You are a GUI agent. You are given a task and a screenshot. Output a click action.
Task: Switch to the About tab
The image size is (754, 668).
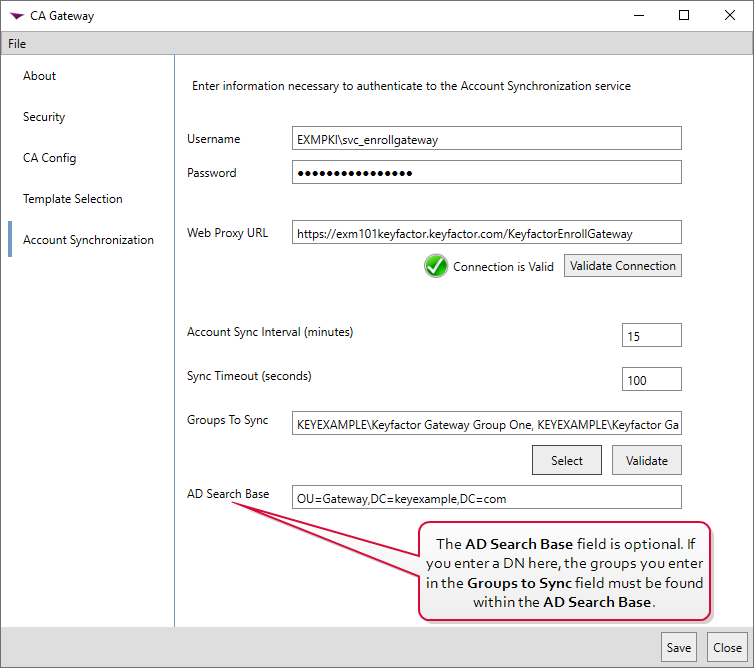[40, 76]
